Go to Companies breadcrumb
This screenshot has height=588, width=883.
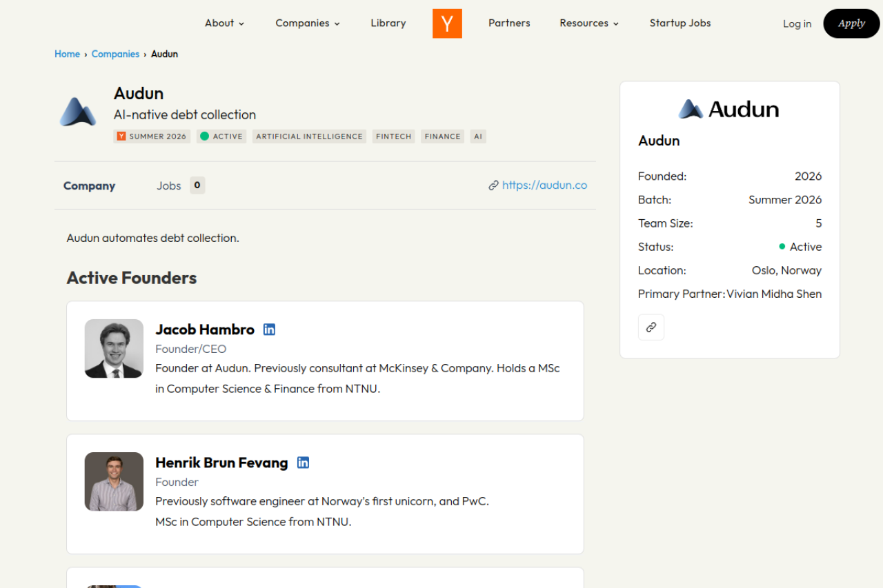115,54
